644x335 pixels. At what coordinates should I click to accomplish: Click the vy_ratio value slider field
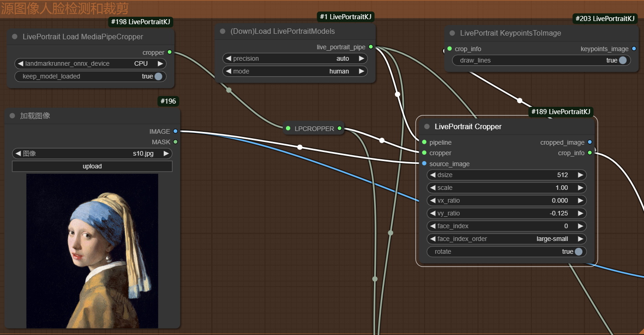tap(506, 213)
